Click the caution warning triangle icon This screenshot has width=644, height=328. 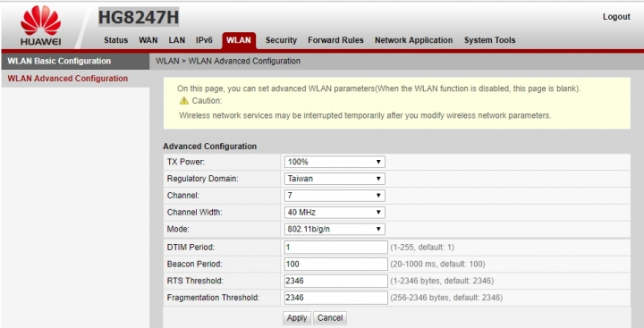click(x=184, y=101)
